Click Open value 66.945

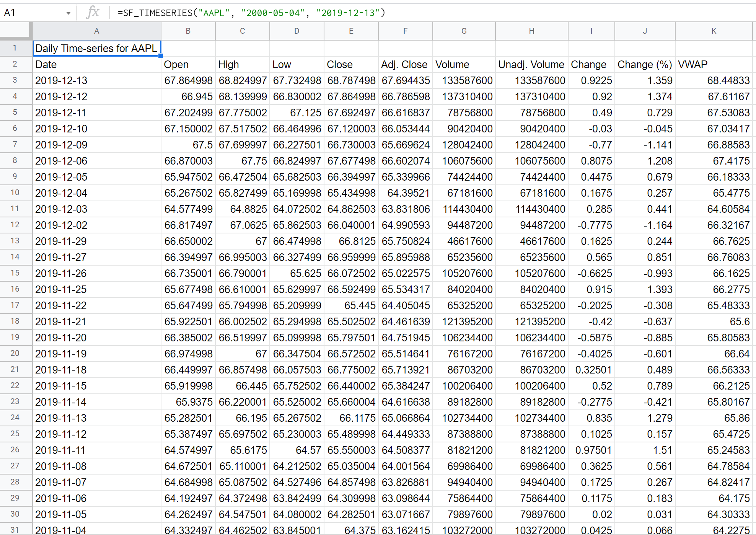[188, 97]
